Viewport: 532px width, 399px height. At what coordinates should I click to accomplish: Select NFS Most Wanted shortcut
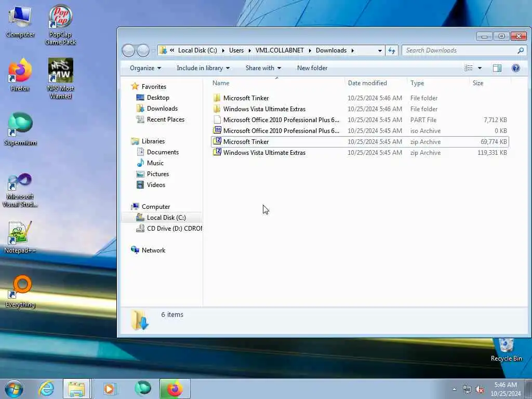(60, 79)
